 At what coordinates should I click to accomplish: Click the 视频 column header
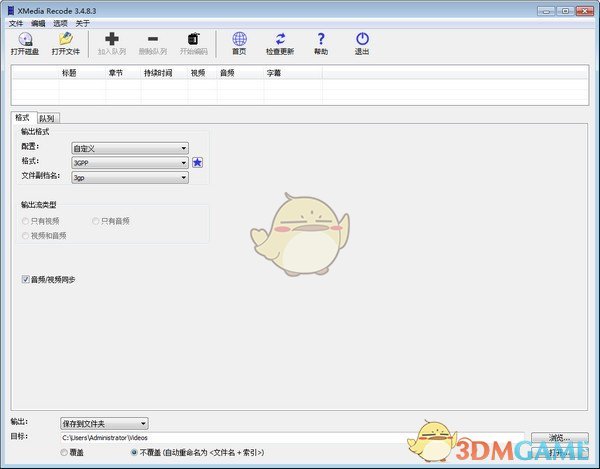tap(202, 73)
